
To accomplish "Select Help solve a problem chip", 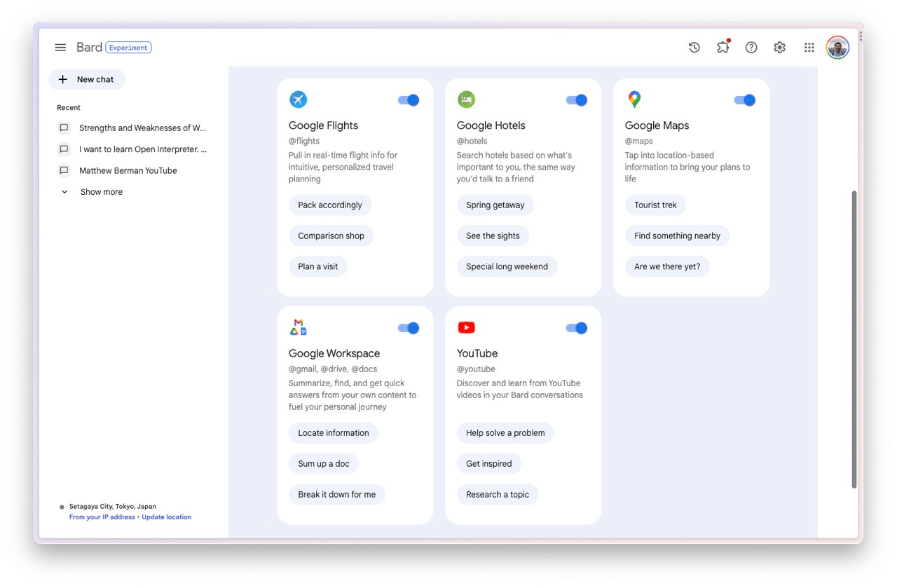I will 505,433.
